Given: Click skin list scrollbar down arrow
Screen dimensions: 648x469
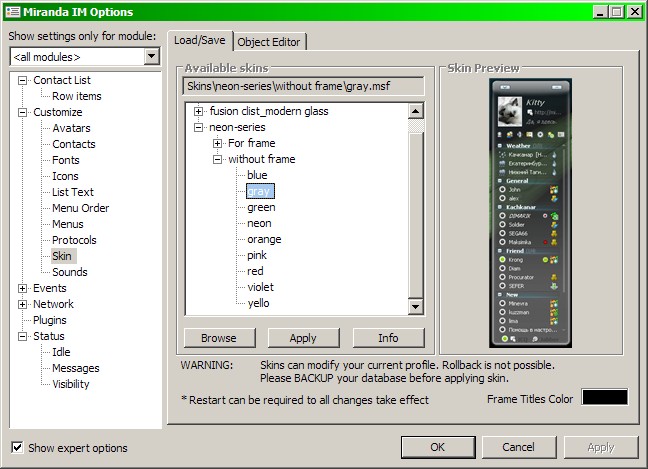Looking at the screenshot, I should [x=415, y=307].
